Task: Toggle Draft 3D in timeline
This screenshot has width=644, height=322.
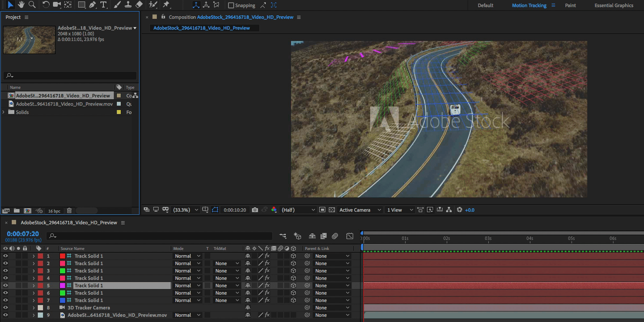Action: click(x=297, y=236)
